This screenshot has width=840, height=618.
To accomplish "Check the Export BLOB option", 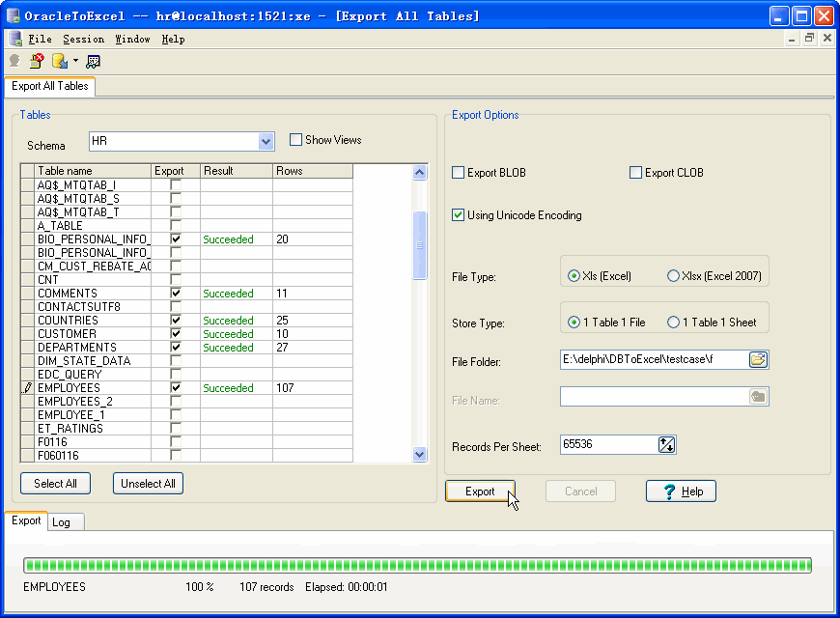I will (459, 173).
